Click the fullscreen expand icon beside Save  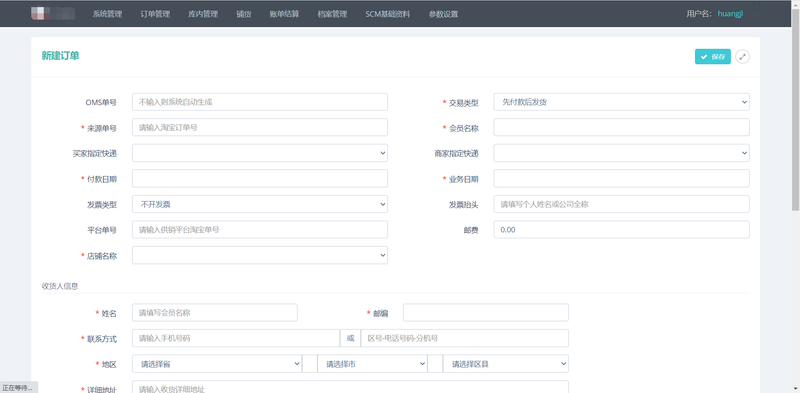pos(742,57)
